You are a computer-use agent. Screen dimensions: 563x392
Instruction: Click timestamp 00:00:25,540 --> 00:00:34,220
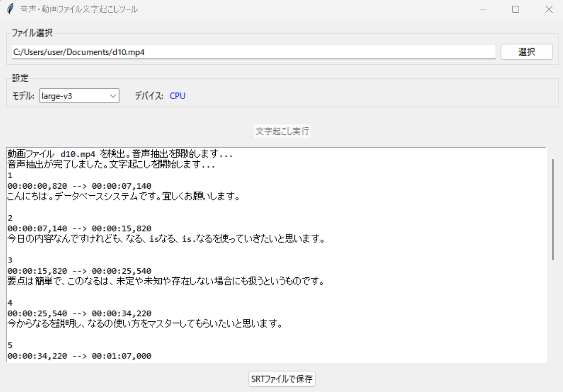coord(79,313)
